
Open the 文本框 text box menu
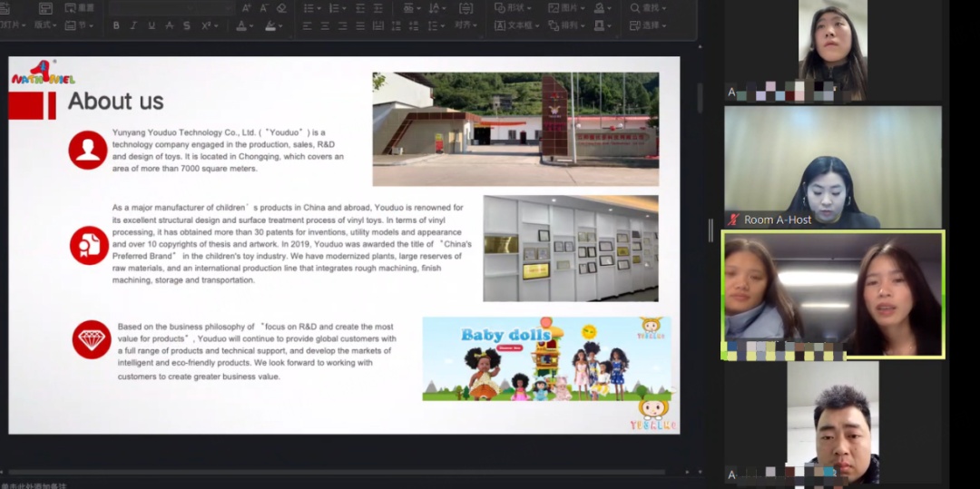(x=517, y=25)
